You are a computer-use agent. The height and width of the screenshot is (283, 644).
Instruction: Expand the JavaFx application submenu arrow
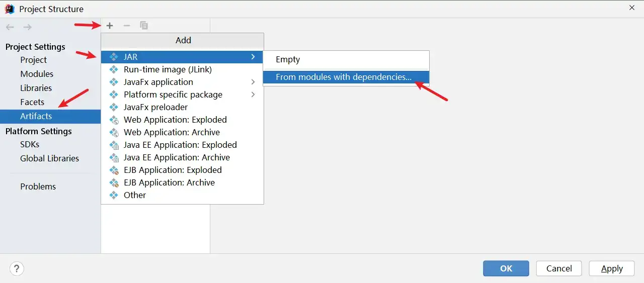[x=253, y=82]
